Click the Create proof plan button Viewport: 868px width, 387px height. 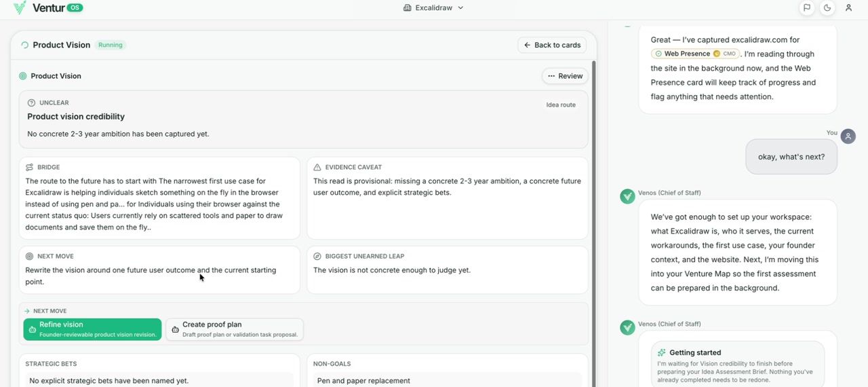coord(235,329)
